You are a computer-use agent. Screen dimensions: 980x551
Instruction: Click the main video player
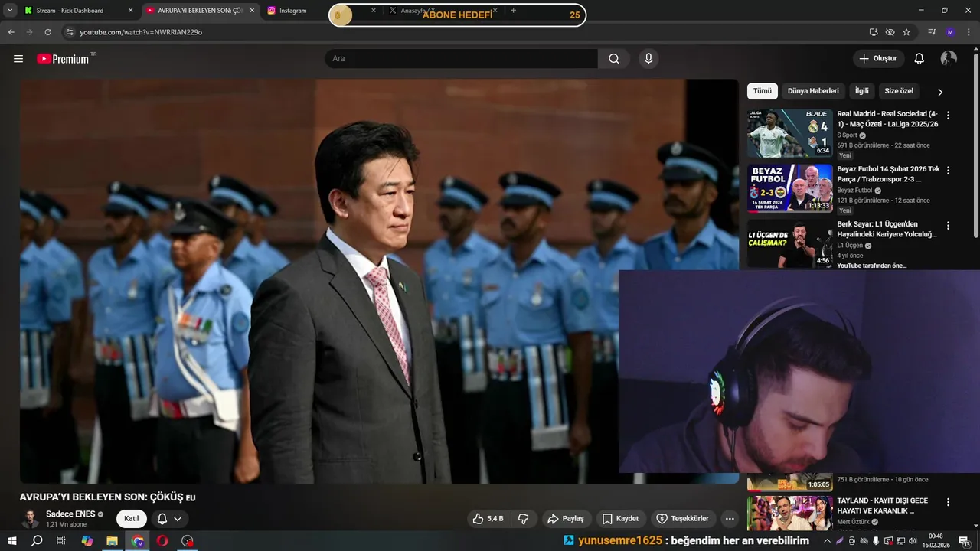click(379, 281)
